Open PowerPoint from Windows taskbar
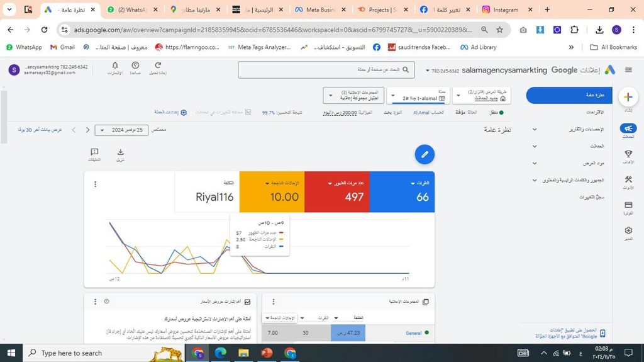This screenshot has height=362, width=644. pyautogui.click(x=267, y=353)
